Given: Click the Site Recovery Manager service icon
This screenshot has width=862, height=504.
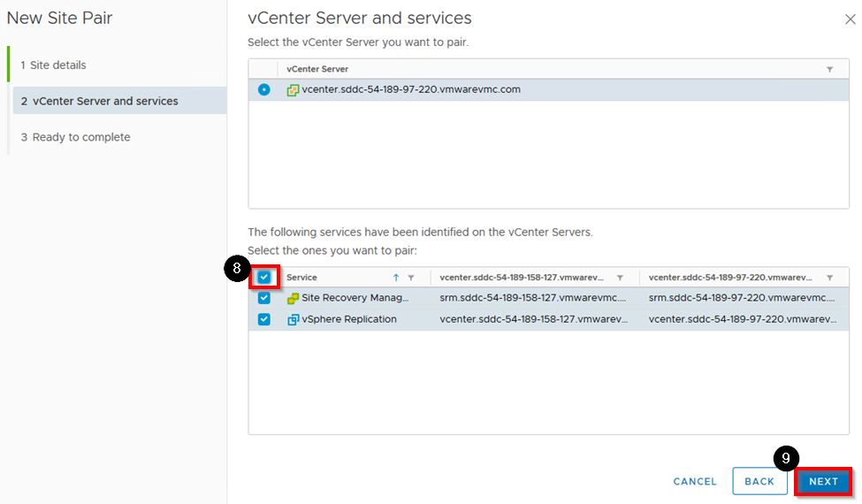Looking at the screenshot, I should click(x=293, y=298).
